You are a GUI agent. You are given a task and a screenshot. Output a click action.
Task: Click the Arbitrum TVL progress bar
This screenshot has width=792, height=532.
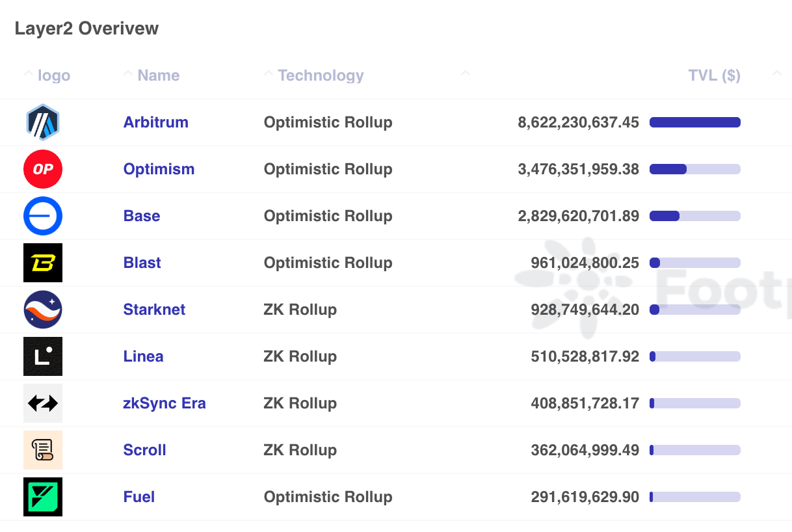pyautogui.click(x=695, y=122)
